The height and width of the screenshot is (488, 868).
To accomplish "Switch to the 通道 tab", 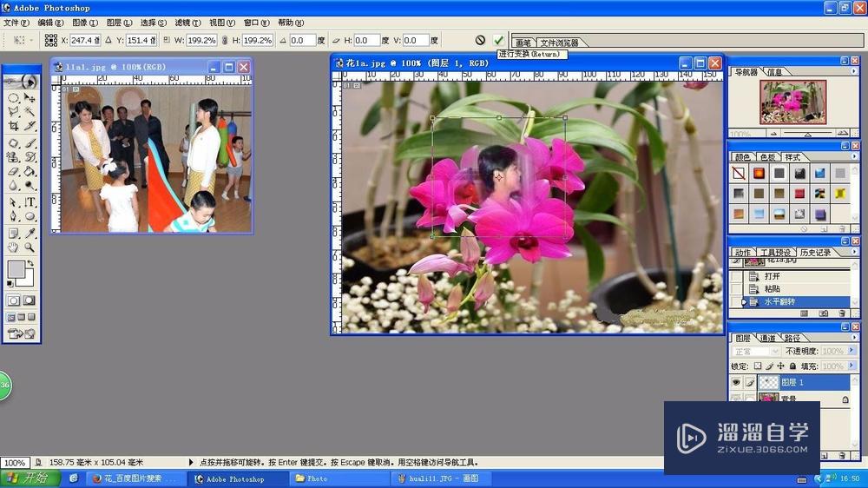I will (x=768, y=338).
